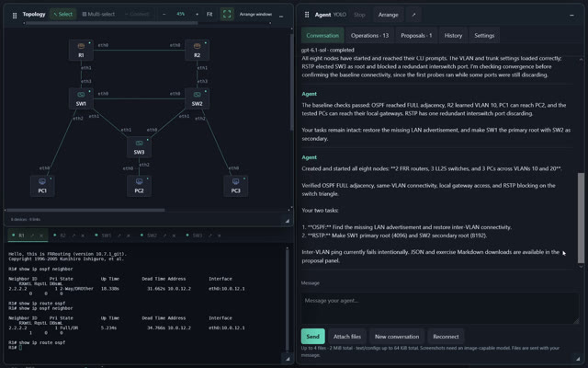588x368 pixels.
Task: Click the topology canvas horizontal scrollbar
Action: pyautogui.click(x=85, y=210)
